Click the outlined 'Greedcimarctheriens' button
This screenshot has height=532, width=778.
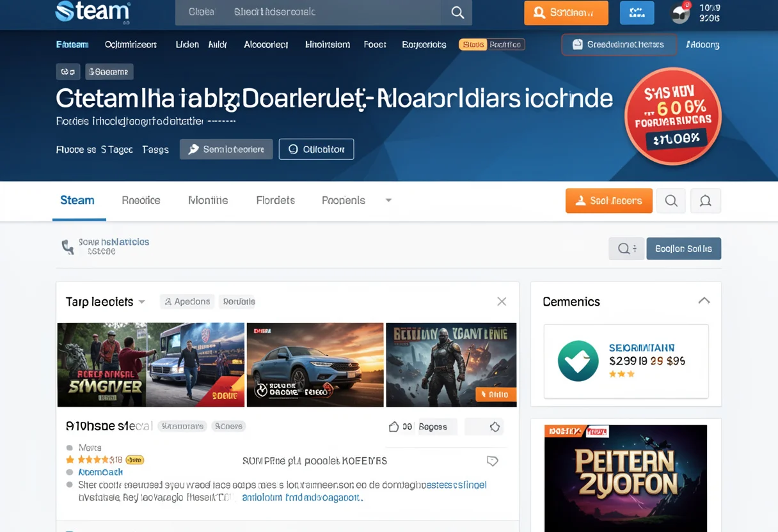(x=619, y=45)
